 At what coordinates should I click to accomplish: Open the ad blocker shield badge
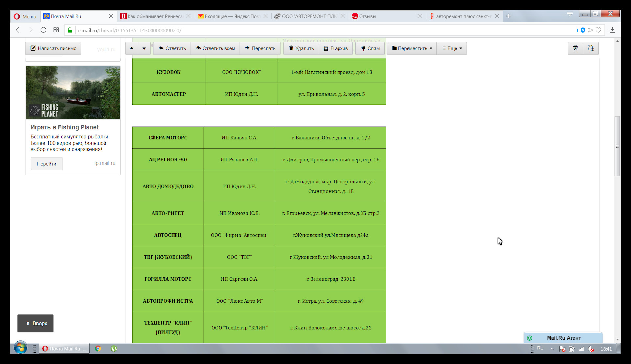[583, 30]
